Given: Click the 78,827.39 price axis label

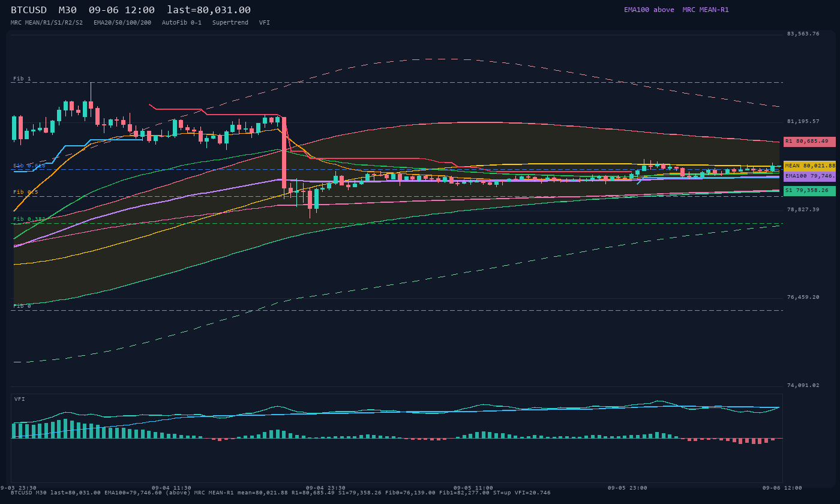Looking at the screenshot, I should [803, 209].
